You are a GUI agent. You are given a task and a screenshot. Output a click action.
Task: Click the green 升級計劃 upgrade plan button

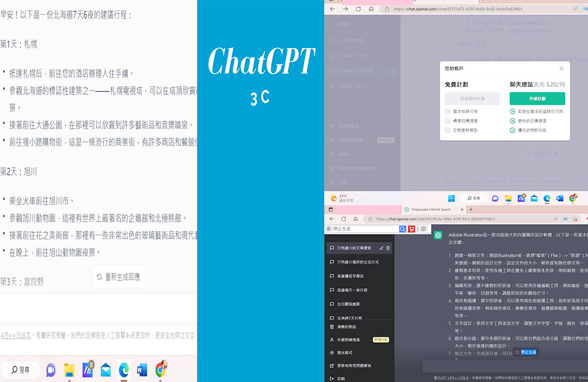tap(537, 98)
